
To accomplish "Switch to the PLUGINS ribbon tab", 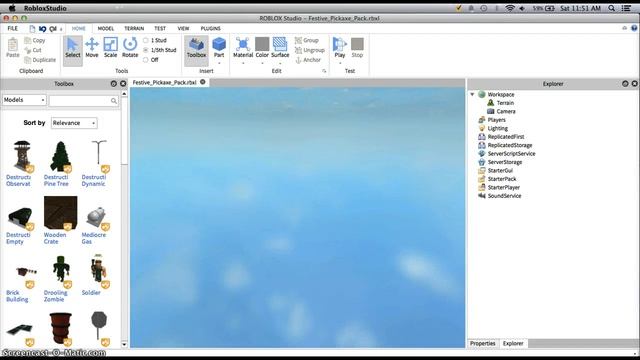I will [x=211, y=29].
